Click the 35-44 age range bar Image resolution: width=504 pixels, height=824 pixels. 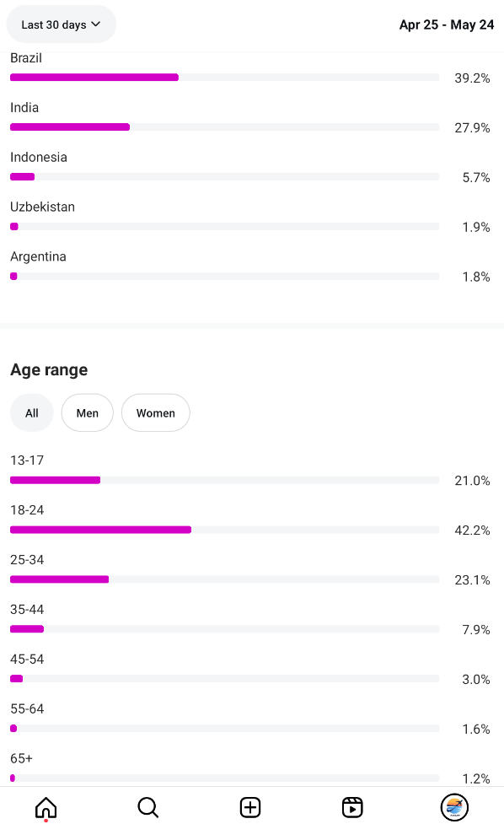coord(225,629)
